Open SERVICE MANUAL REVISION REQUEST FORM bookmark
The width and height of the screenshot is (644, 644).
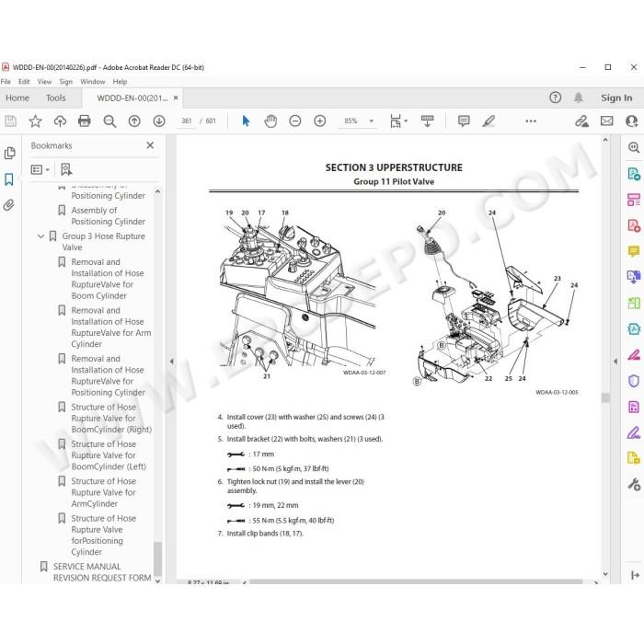click(102, 572)
